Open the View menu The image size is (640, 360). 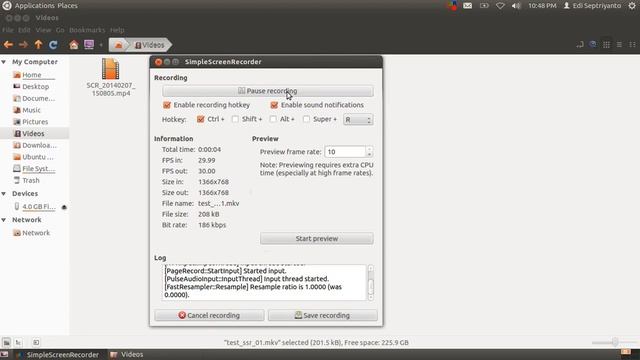43,30
